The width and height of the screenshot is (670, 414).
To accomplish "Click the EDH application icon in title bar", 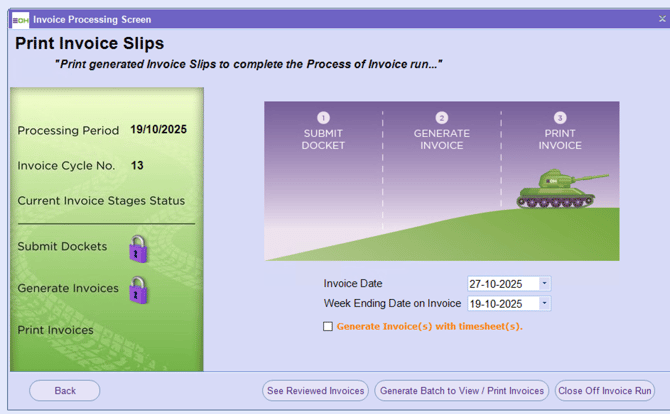I will 19,19.
